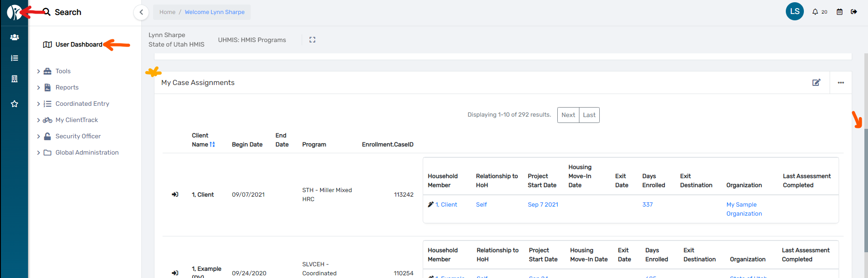Expand the My ClientTrack chevron
Screen dimensions: 868x278
(x=38, y=120)
